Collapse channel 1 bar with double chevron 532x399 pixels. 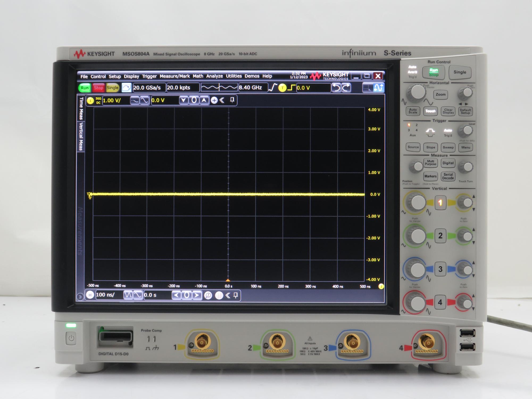(222, 100)
